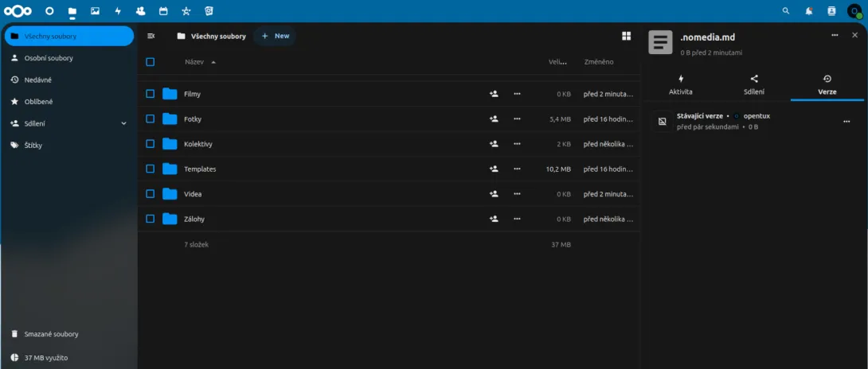Toggle the navigation sidebar icon
Viewport: 868px width, 369px height.
[x=151, y=36]
